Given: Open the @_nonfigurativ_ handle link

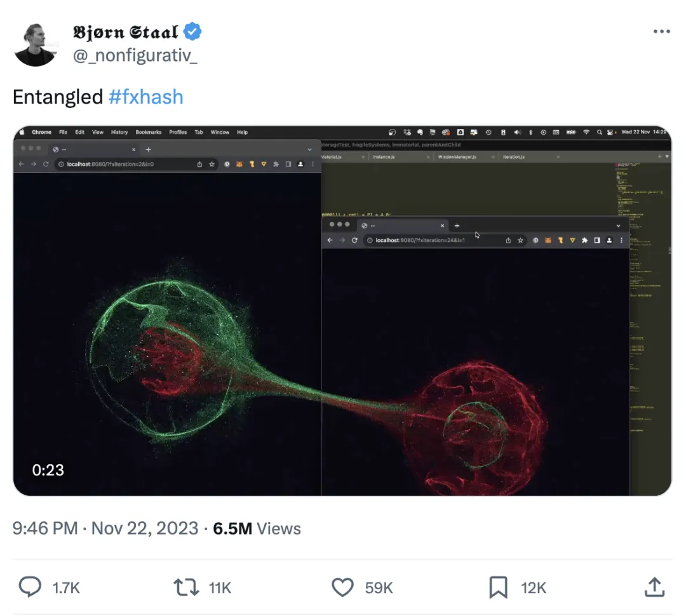Looking at the screenshot, I should coord(135,56).
